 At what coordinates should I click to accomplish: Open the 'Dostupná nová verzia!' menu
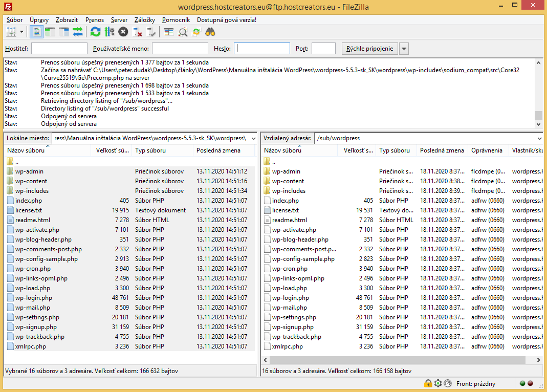coord(226,20)
